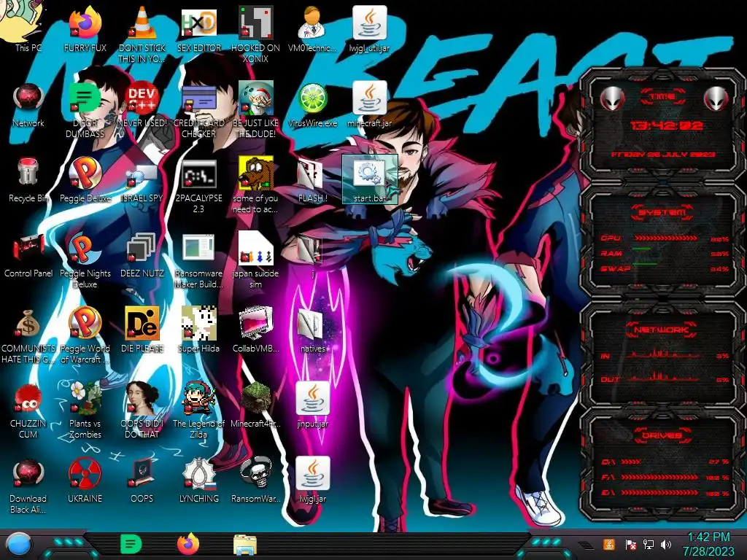747x560 pixels.
Task: Open File Explorer from the taskbar
Action: pos(245,545)
